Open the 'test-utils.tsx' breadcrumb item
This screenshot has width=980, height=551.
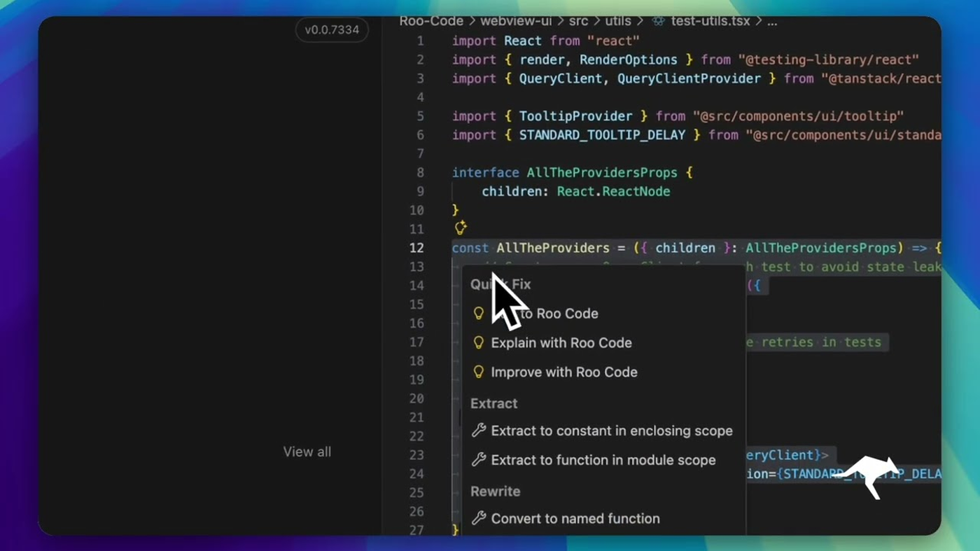coord(710,22)
